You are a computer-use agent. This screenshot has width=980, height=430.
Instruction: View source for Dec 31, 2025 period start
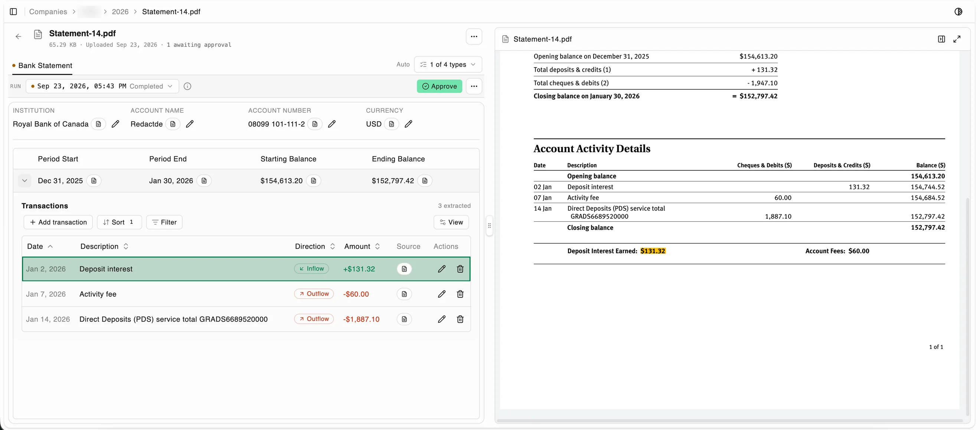[94, 181]
